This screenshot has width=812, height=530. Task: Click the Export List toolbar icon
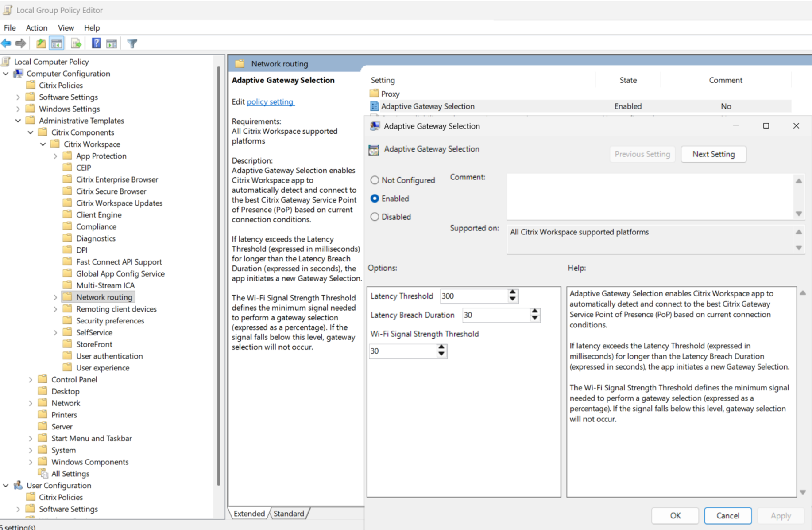click(76, 43)
